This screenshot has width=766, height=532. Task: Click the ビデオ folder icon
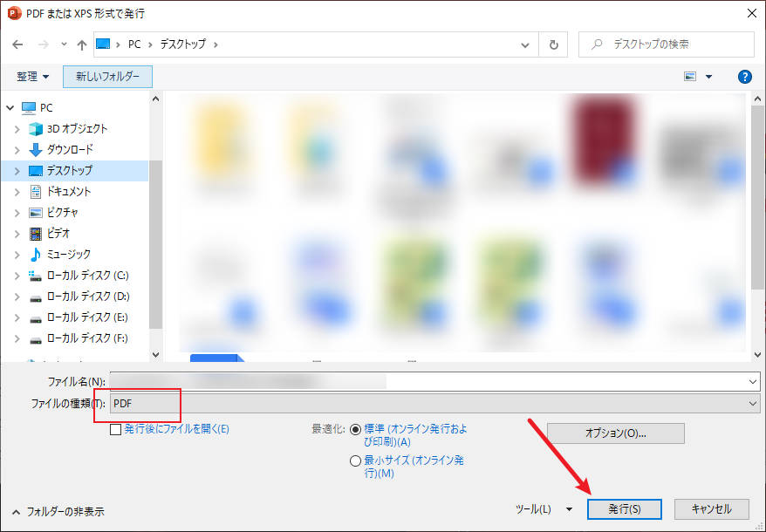click(x=37, y=233)
